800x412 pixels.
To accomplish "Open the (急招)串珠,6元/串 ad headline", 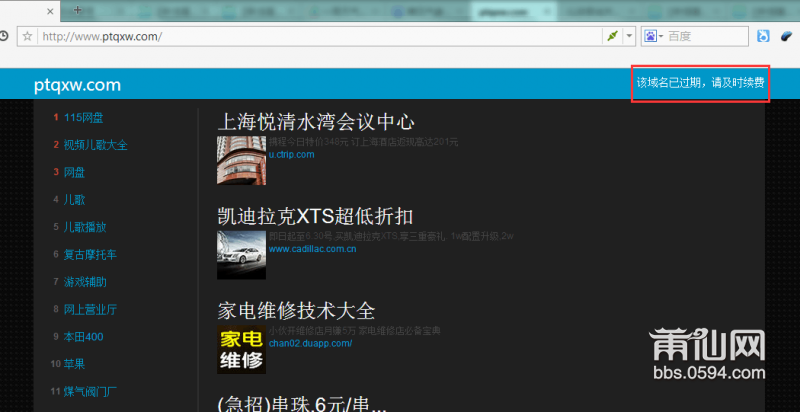I will [302, 404].
